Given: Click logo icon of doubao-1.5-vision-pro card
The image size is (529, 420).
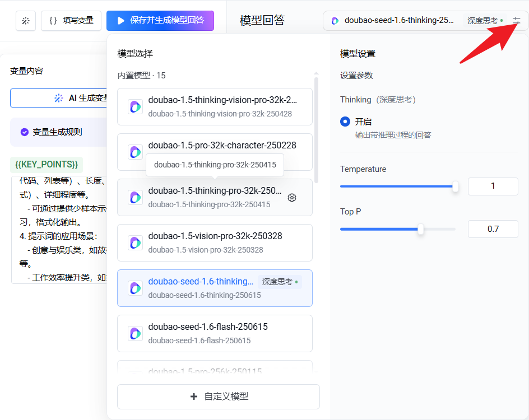Looking at the screenshot, I should pyautogui.click(x=136, y=242).
